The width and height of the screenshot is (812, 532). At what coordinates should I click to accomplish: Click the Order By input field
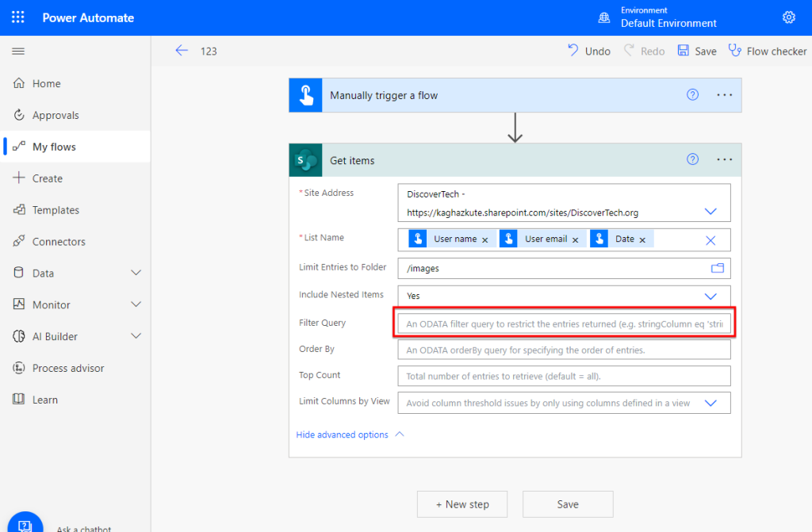(564, 350)
